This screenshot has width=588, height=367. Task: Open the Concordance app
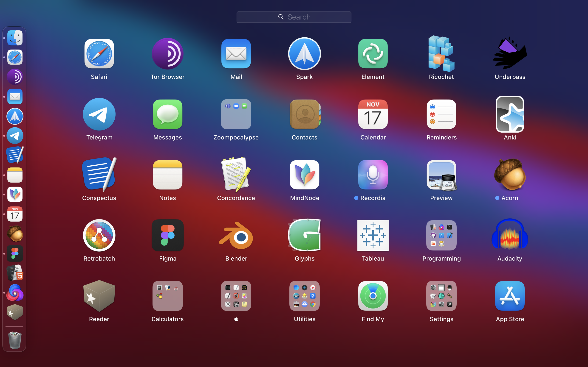point(236,175)
